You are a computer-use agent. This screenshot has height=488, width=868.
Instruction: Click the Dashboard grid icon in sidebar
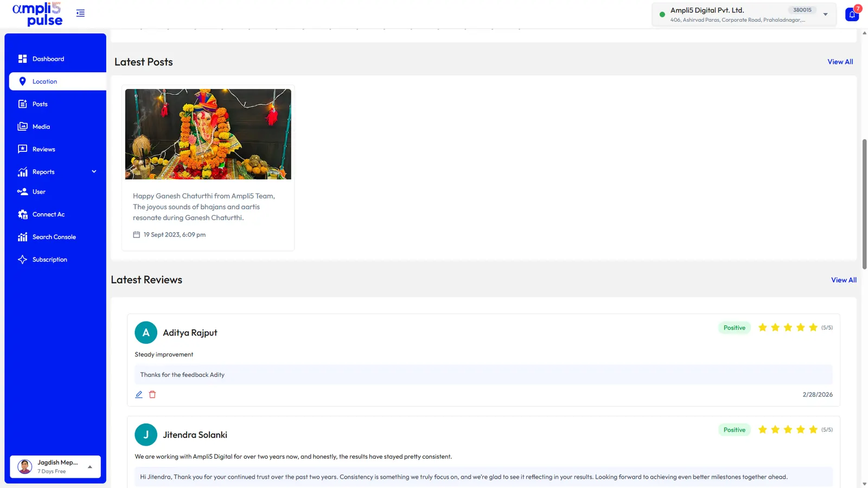click(x=22, y=59)
